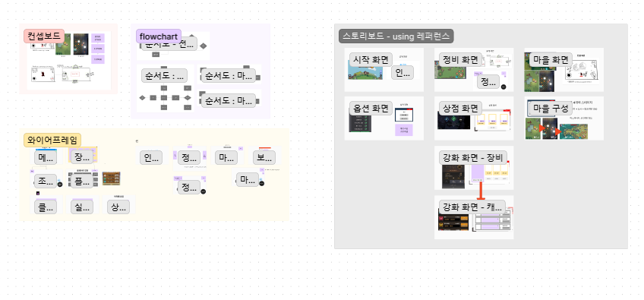Select the flowchart section label
The image size is (644, 300).
(x=159, y=36)
